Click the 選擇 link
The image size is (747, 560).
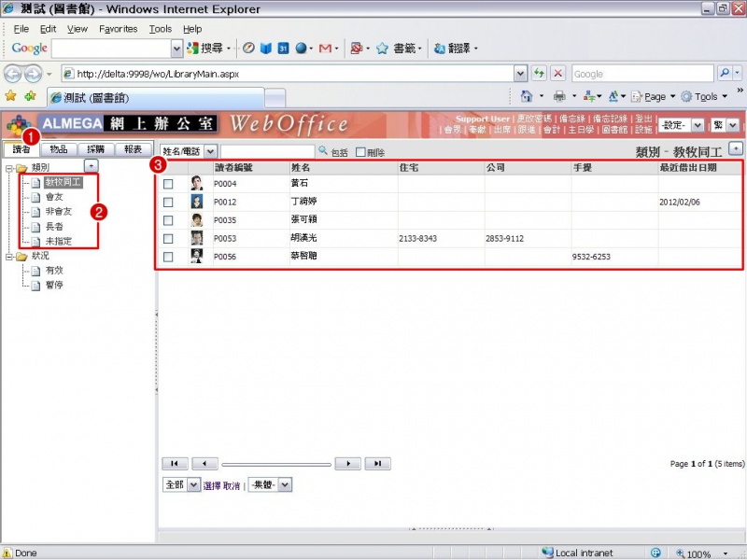coord(212,485)
